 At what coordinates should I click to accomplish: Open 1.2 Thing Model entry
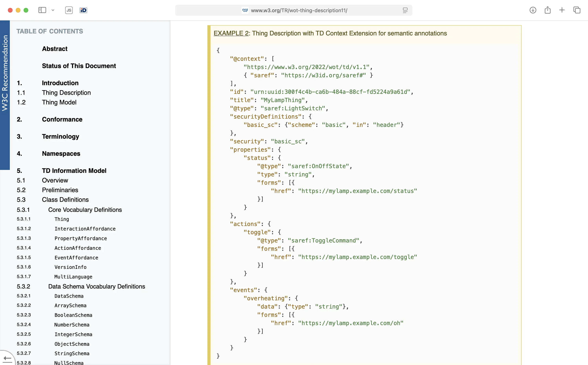59,102
